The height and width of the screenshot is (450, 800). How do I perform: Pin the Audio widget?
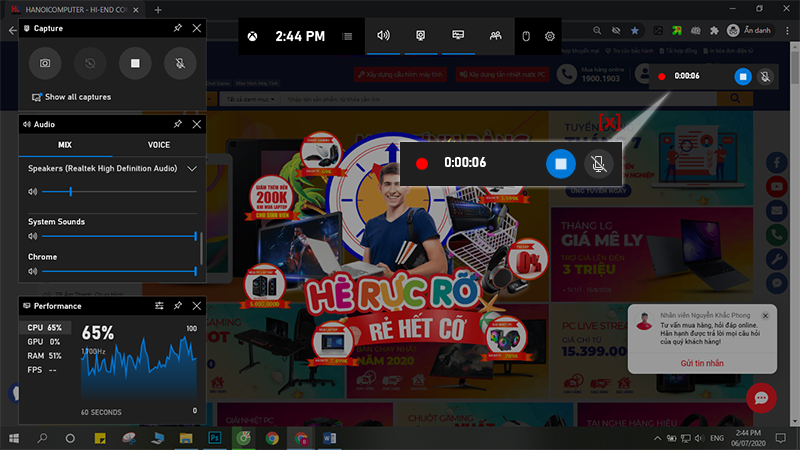[178, 124]
